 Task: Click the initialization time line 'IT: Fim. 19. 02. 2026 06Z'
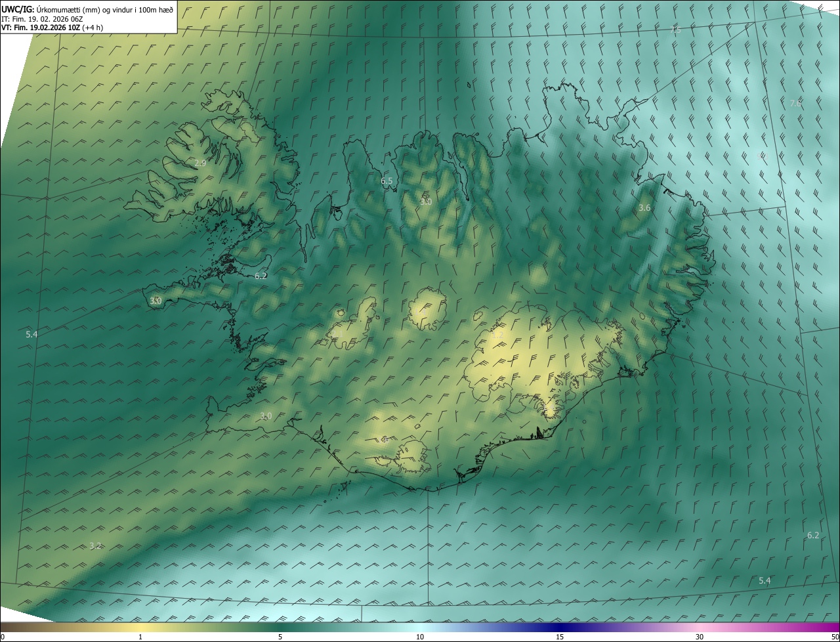43,18
